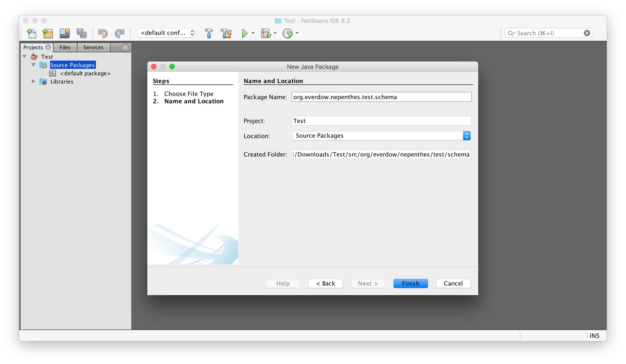Image resolution: width=626 pixels, height=364 pixels.
Task: Open the Debug Project dropdown arrow
Action: coord(275,33)
